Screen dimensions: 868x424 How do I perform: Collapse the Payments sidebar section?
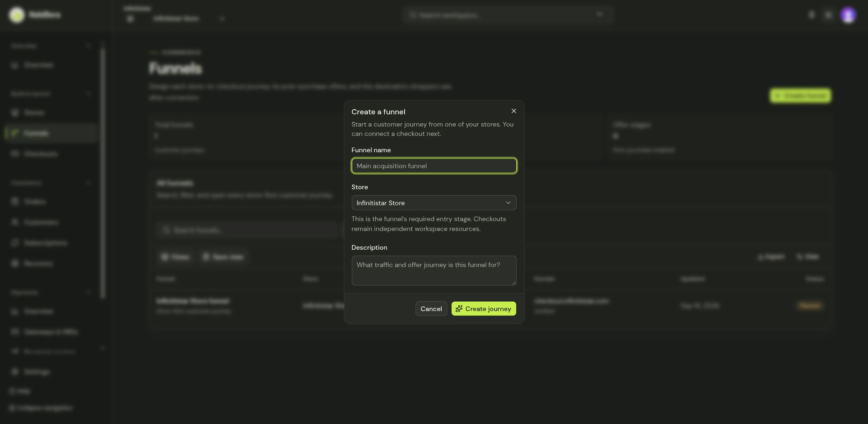[x=89, y=292]
